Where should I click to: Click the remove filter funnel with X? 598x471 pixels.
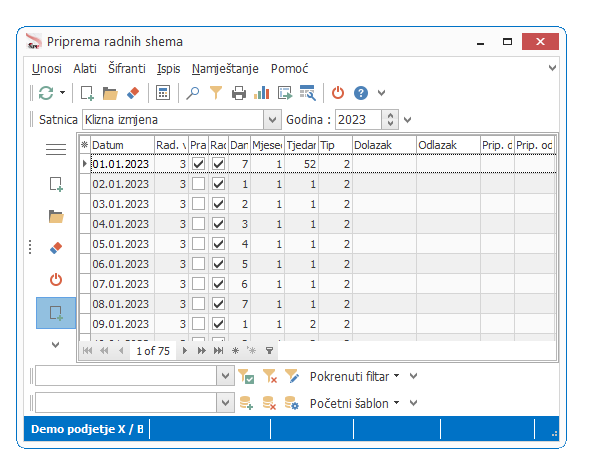[x=270, y=376]
